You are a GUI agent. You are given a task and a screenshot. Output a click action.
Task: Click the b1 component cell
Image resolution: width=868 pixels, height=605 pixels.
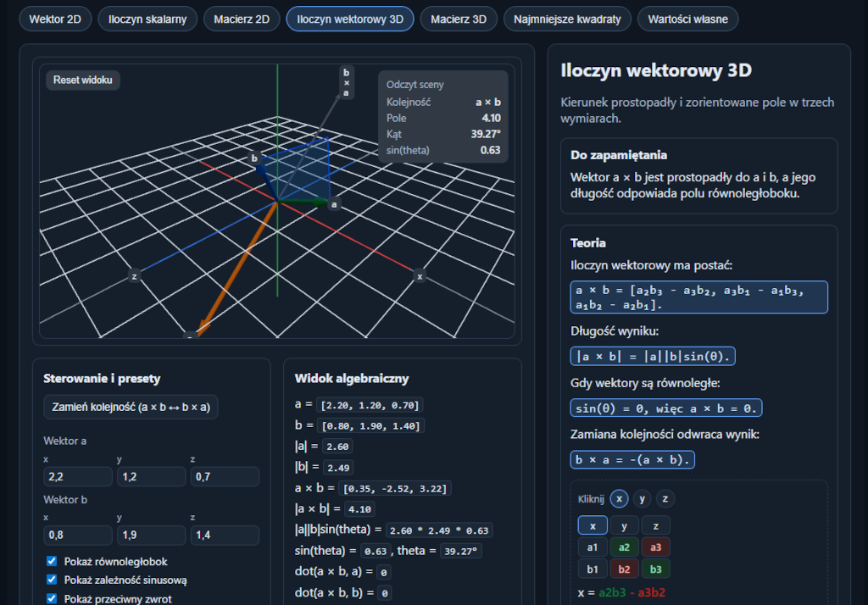593,569
